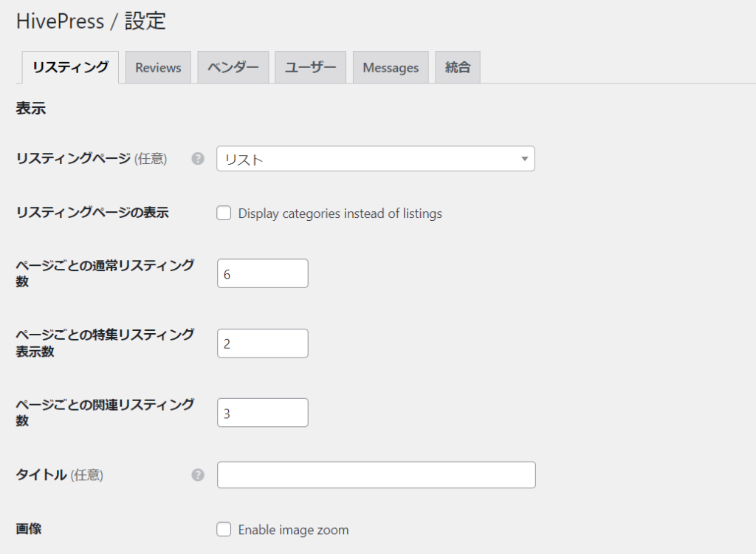
Task: Switch to the Reviews tab
Action: tap(158, 67)
